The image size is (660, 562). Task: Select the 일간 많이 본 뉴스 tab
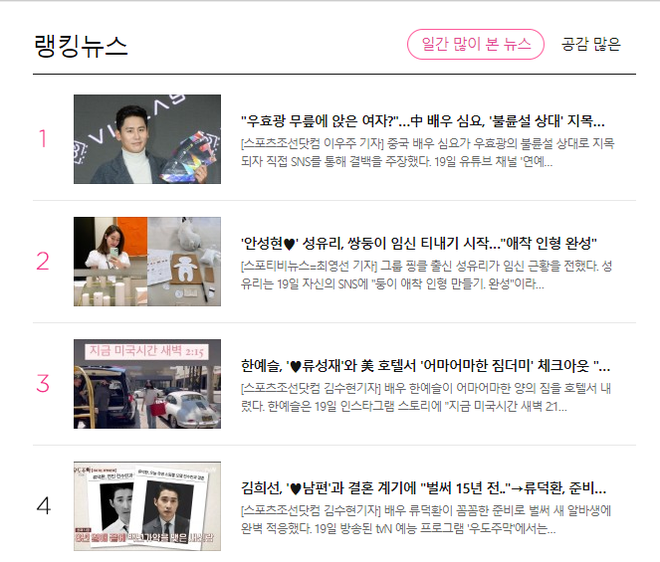[x=476, y=44]
